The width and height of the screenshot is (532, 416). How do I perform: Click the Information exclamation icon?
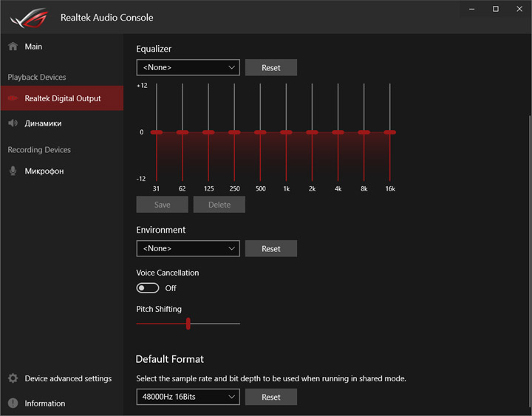pos(13,403)
